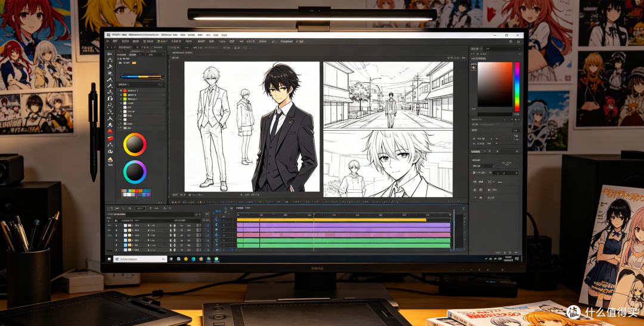The height and width of the screenshot is (326, 644).
Task: Click the blue and yellow pen brush preview
Action: [141, 76]
